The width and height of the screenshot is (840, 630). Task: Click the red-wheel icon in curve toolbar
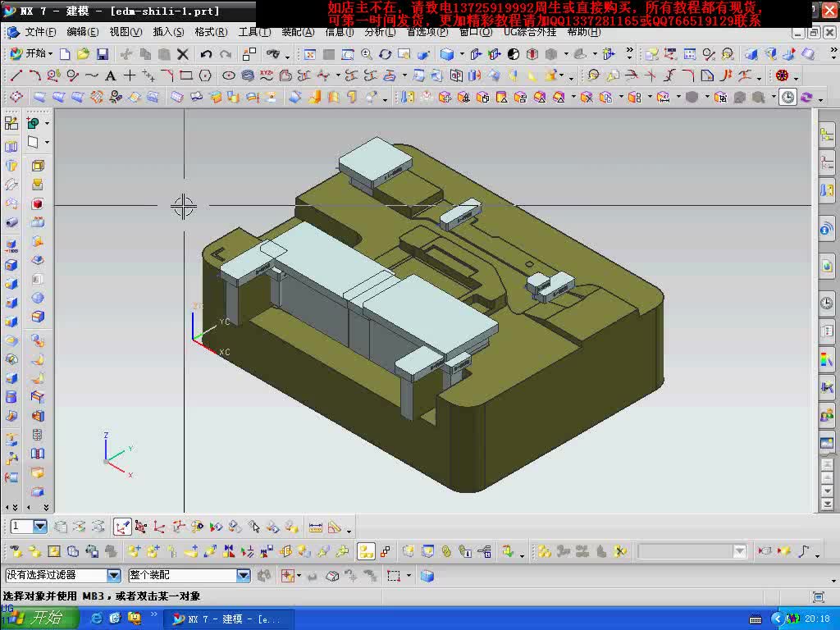(x=782, y=75)
